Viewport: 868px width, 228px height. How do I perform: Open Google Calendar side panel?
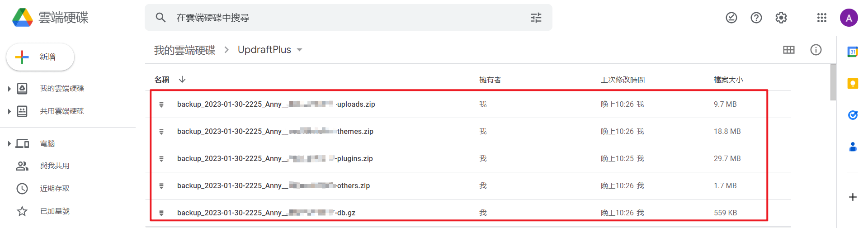coord(853,52)
